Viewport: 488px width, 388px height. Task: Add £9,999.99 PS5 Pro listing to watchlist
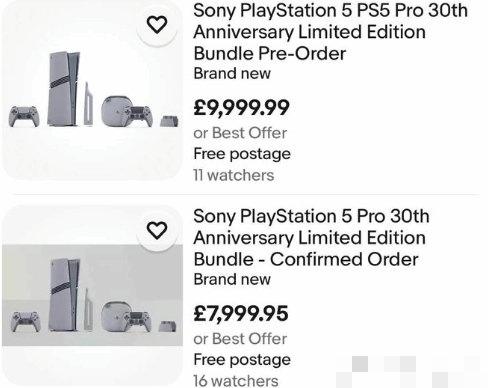click(x=157, y=25)
